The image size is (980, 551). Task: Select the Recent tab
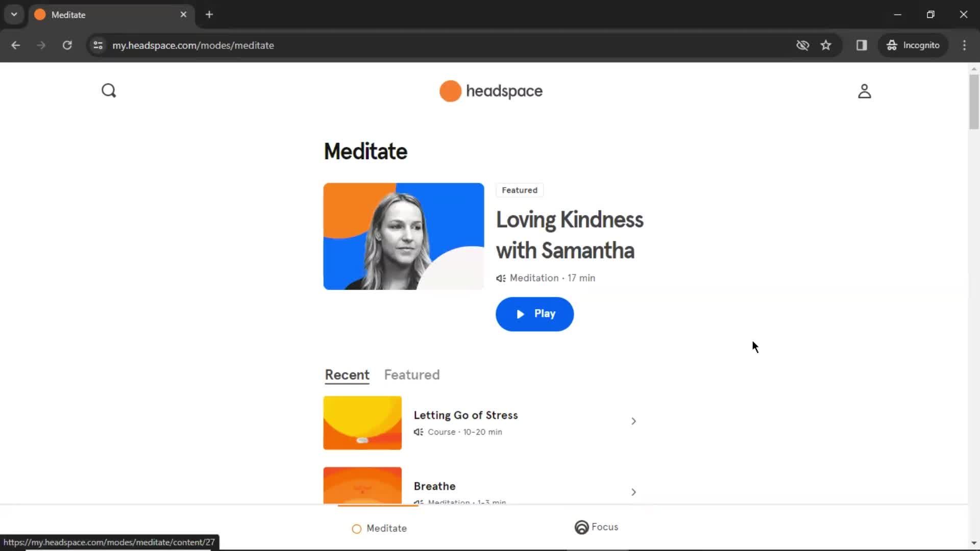tap(347, 375)
